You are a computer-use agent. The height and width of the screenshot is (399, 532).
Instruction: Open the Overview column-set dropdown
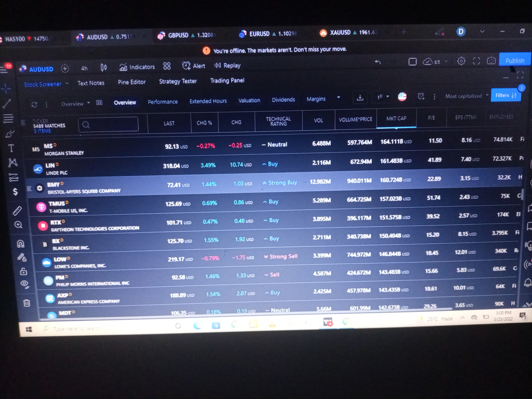pos(76,104)
